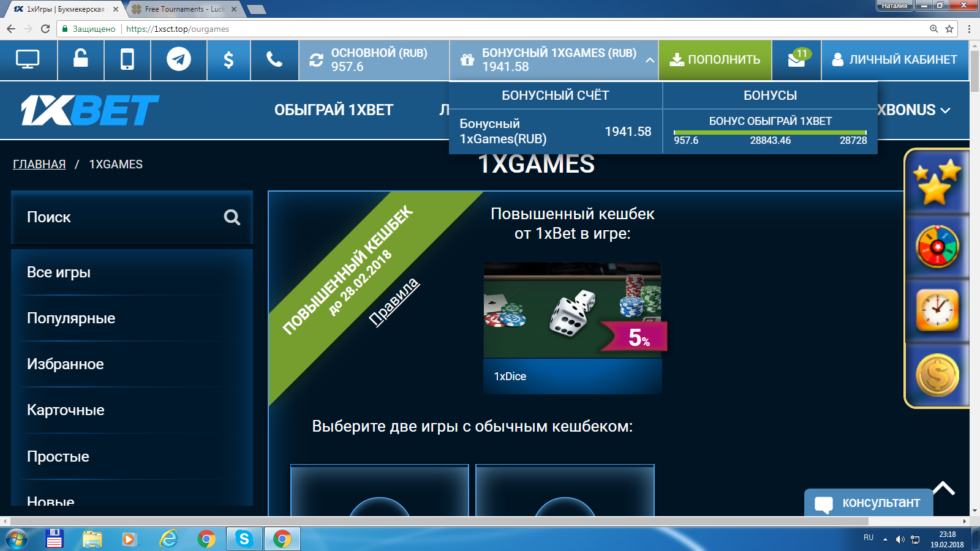
Task: Open the gold dollar coin widget
Action: pyautogui.click(x=937, y=375)
